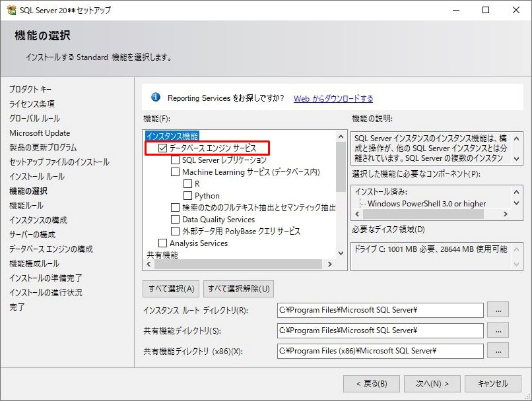Click the feature list vertical scrollbar thumb

click(341, 166)
